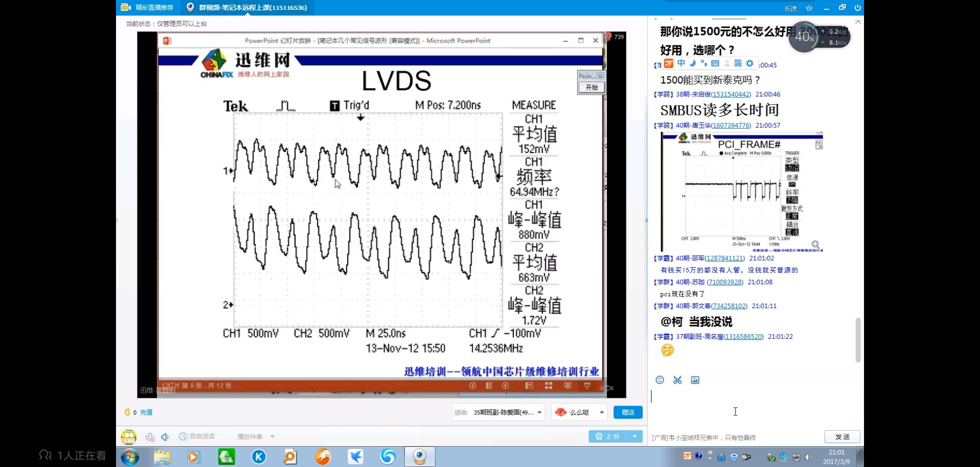Open the emoji picker in chat
980x467 pixels.
660,380
